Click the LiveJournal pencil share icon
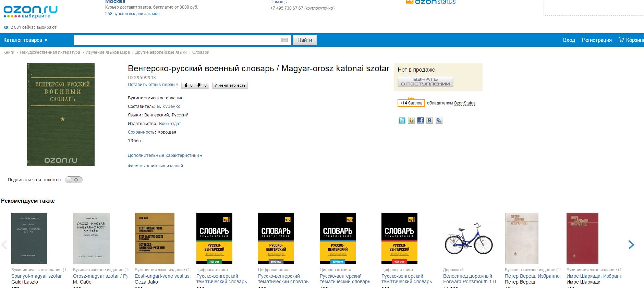Image resolution: width=644 pixels, height=288 pixels. point(439,121)
